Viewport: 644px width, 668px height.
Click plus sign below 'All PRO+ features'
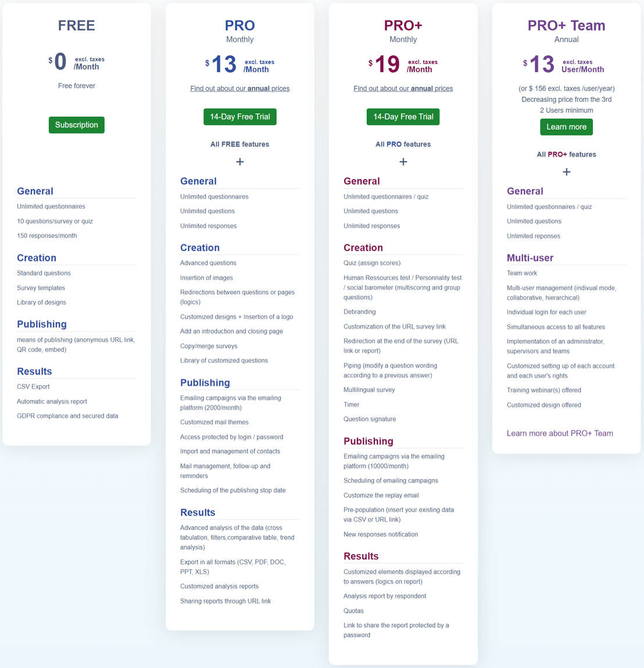point(566,172)
